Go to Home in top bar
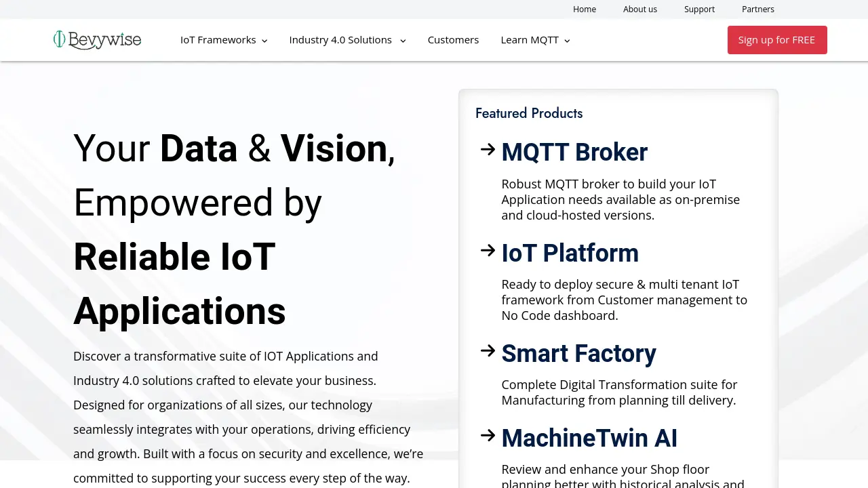This screenshot has width=868, height=488. coord(585,9)
